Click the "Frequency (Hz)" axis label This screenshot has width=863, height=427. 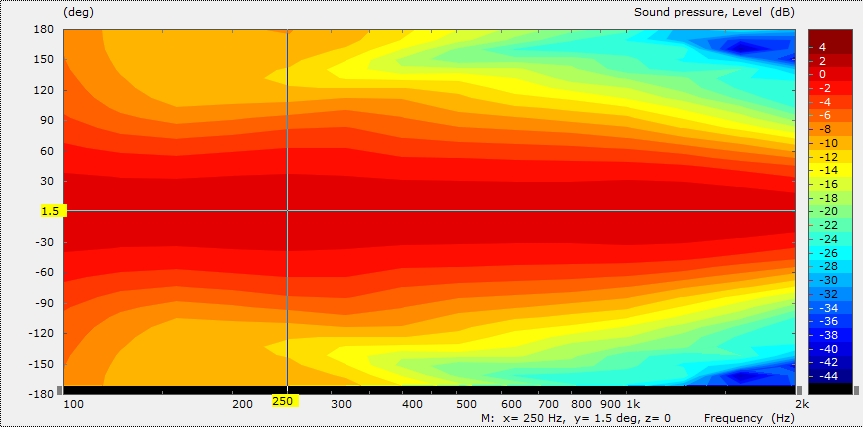pyautogui.click(x=750, y=418)
